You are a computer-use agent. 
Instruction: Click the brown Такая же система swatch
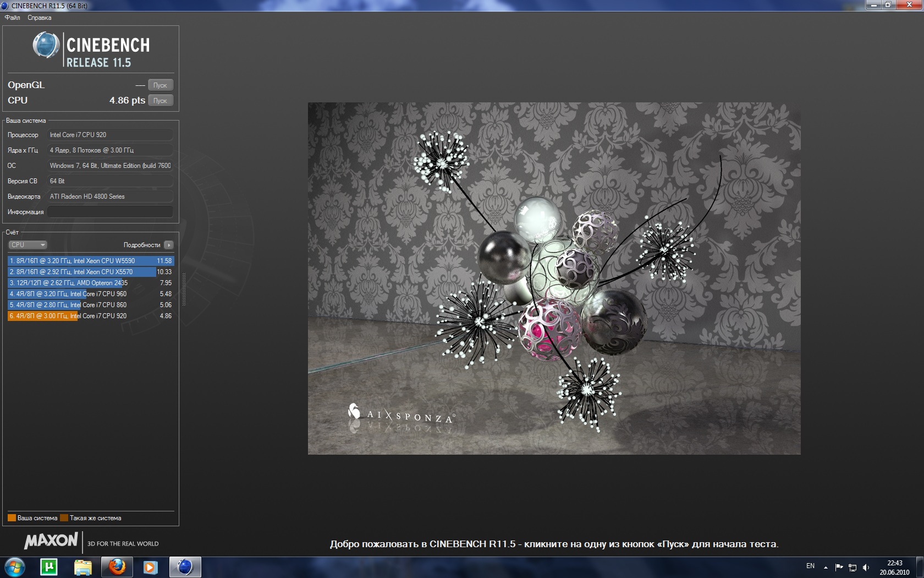click(x=64, y=518)
